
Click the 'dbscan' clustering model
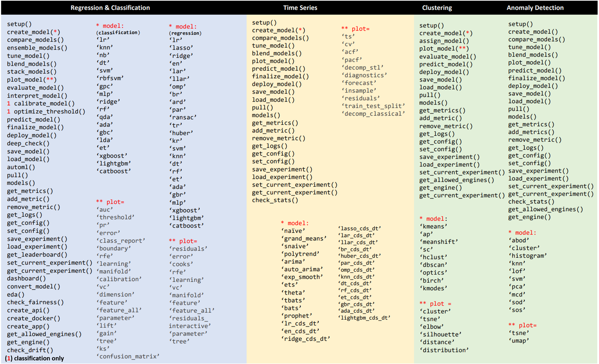(x=433, y=265)
